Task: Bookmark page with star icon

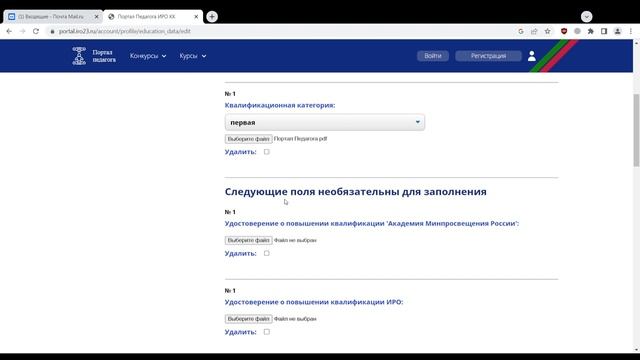Action: (547, 31)
